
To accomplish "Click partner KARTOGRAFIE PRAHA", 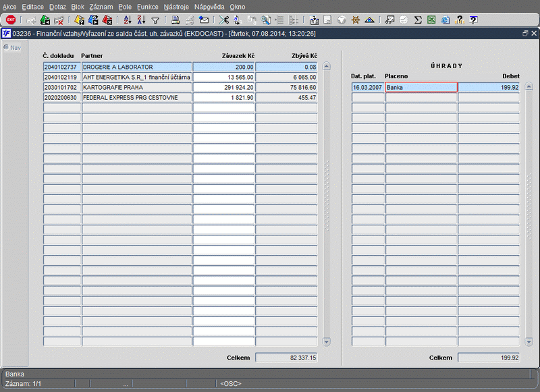I will [x=137, y=88].
